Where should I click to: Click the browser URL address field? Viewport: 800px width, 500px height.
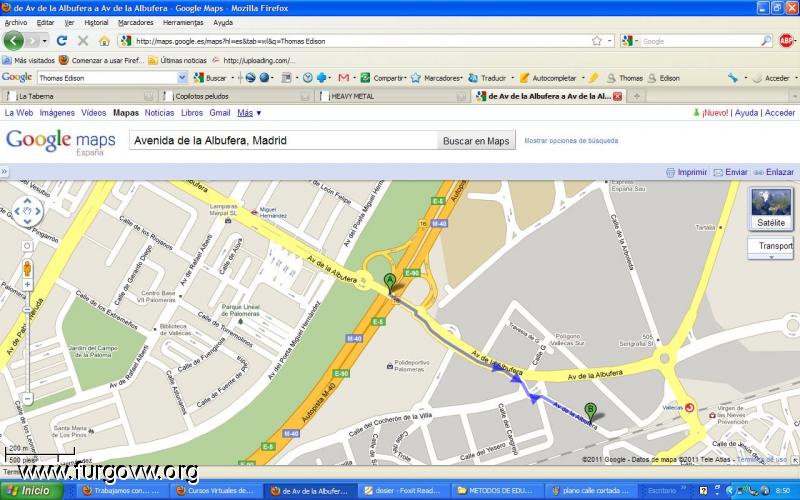tap(362, 41)
